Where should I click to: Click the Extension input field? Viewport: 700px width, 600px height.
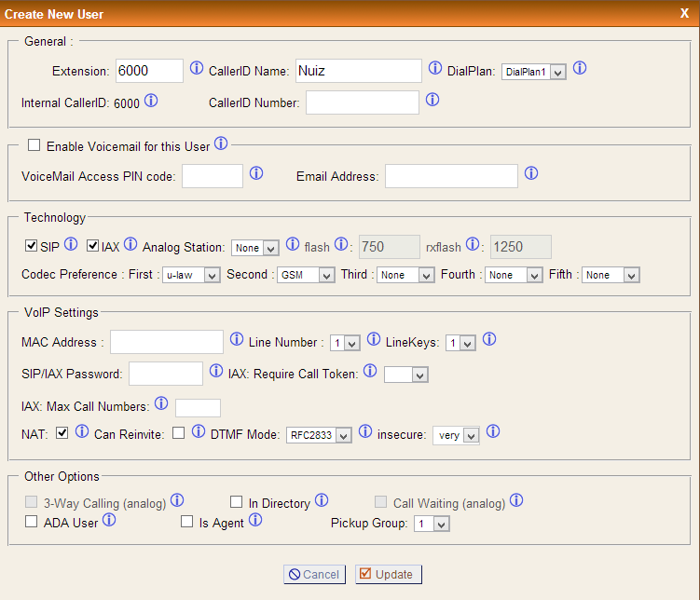tap(149, 71)
